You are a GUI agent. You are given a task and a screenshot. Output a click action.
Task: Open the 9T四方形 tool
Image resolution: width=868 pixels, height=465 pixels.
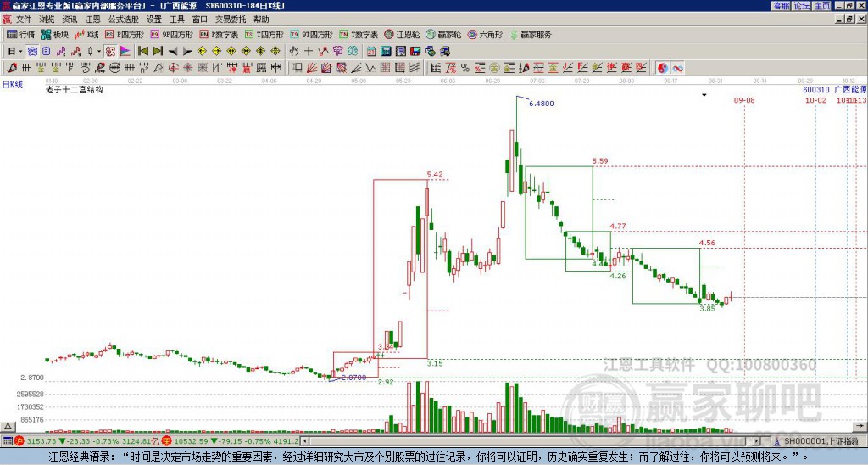pos(312,34)
